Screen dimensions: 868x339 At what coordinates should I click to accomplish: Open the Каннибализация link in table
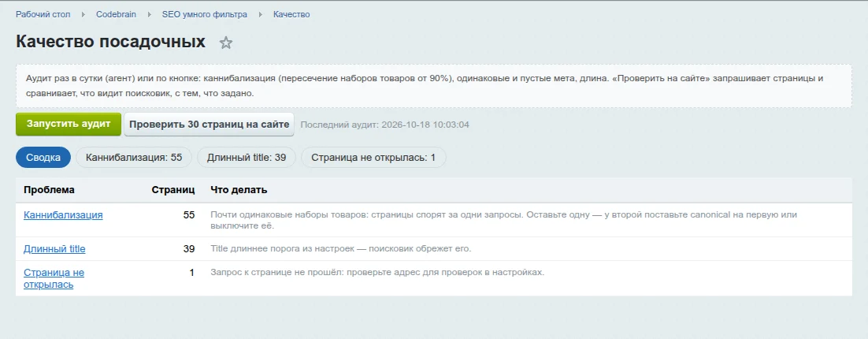[63, 215]
